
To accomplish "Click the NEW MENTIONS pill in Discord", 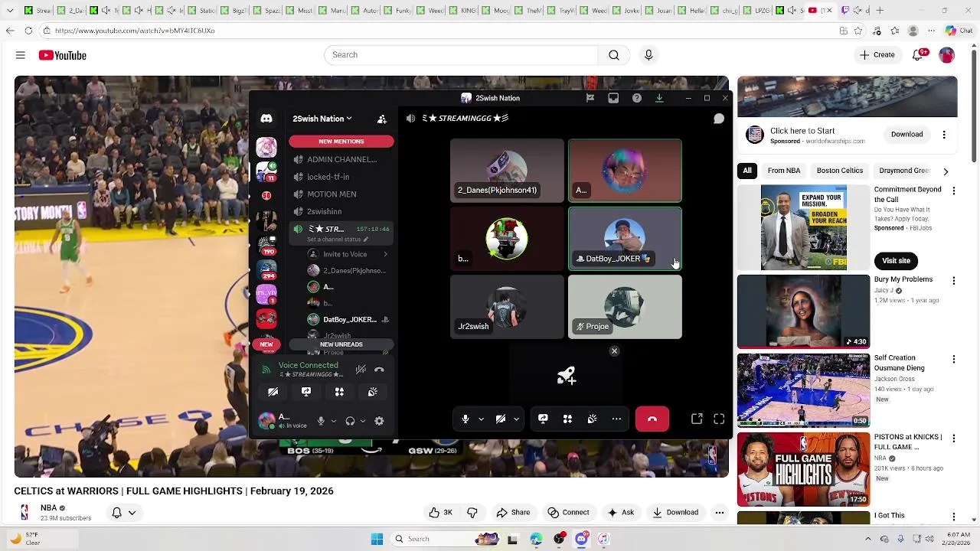I will (x=341, y=142).
